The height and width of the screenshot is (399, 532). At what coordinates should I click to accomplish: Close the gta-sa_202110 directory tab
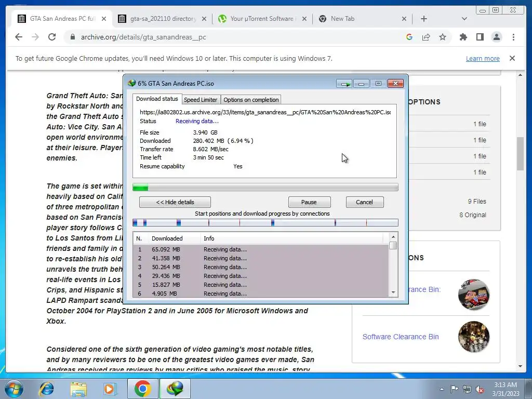pos(204,19)
